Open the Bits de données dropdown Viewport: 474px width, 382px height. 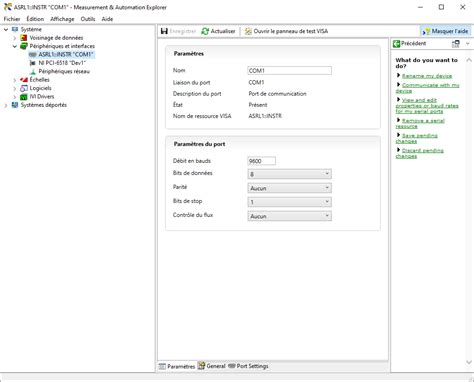click(x=289, y=174)
